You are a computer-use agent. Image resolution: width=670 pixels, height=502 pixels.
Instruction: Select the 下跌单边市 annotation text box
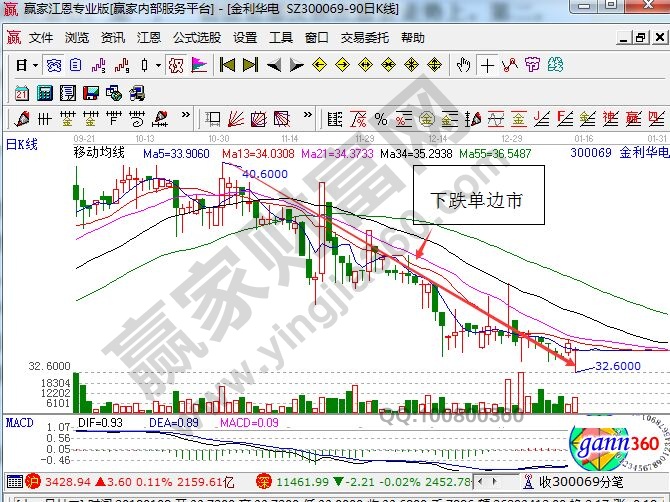coord(479,199)
